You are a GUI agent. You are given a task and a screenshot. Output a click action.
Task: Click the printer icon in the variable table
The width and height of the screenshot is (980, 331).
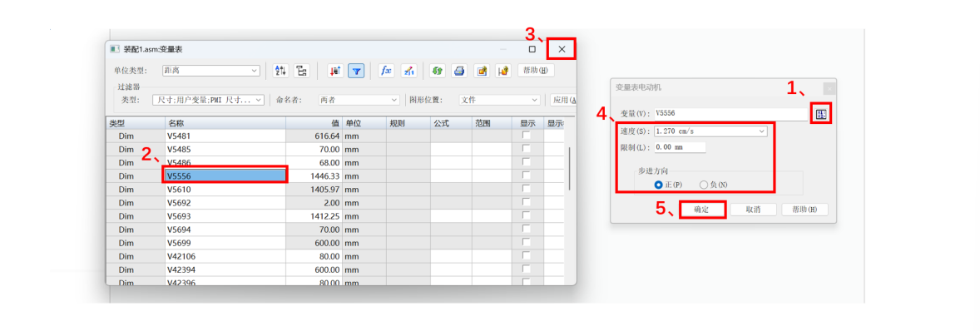point(459,71)
